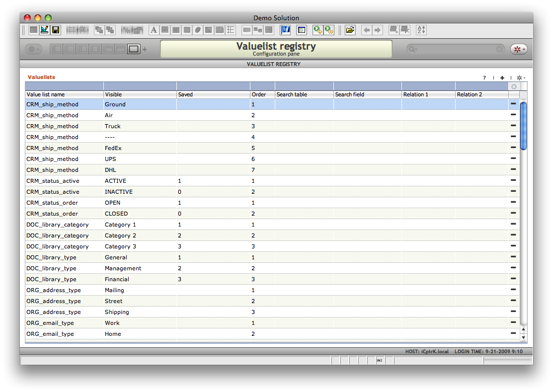Click the add record toolbar icon
Viewport: 553px width, 392px height.
(394, 30)
